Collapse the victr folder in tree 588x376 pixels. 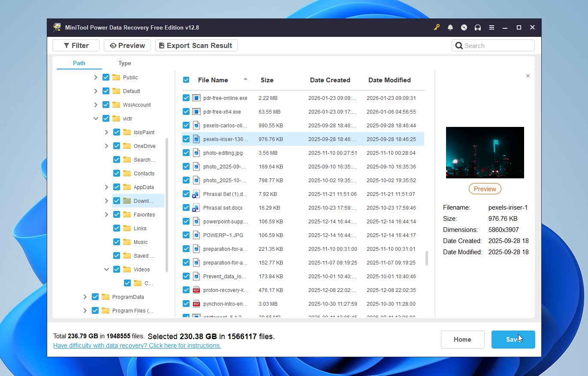click(x=96, y=118)
